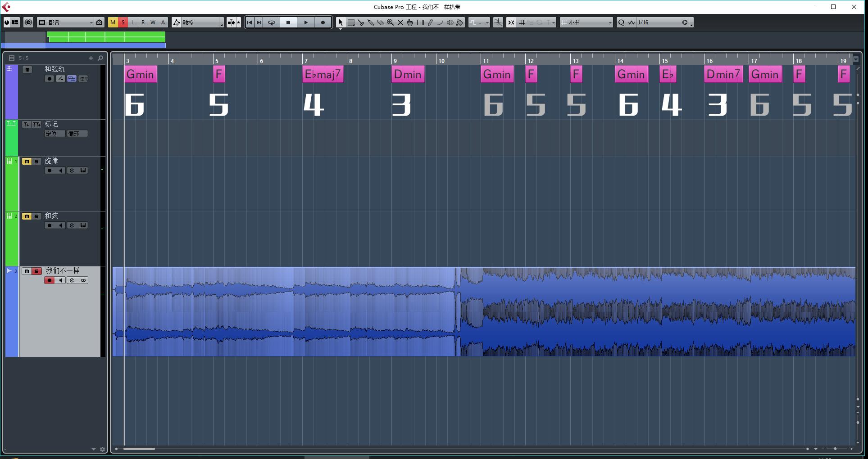
Task: Click the 使用 button on chord track
Action: pyautogui.click(x=83, y=79)
